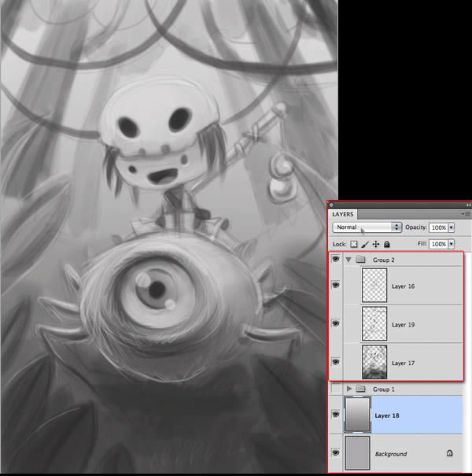
Task: Click the lock all padlock icon
Action: coord(387,245)
